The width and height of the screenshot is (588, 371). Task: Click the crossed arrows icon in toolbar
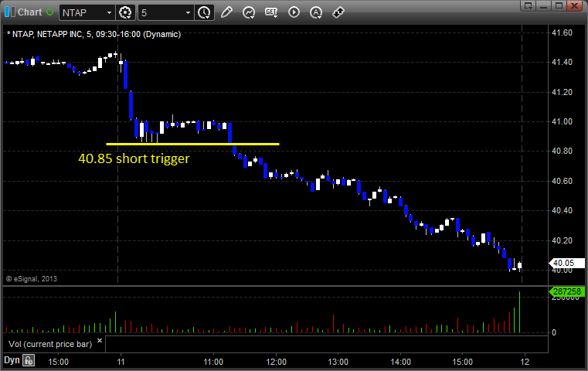338,12
